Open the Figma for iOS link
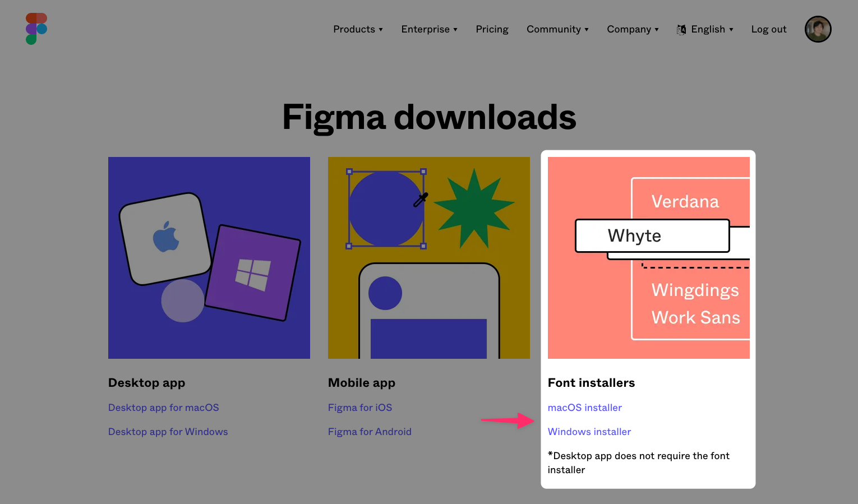858x504 pixels. point(359,408)
